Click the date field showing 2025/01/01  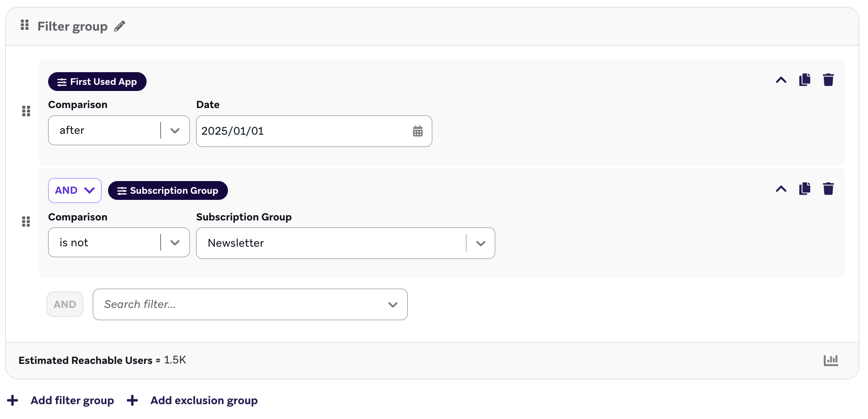coord(314,131)
